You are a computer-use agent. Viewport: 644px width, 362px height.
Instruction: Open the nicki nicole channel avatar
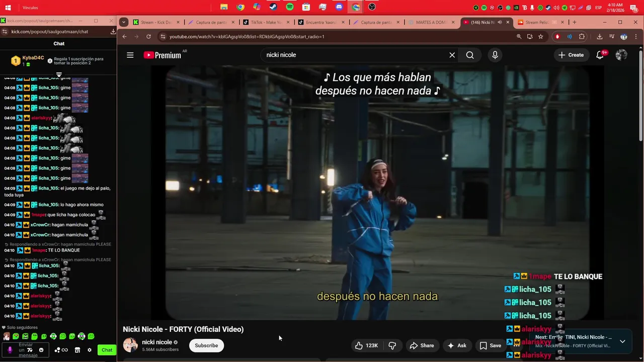(130, 345)
